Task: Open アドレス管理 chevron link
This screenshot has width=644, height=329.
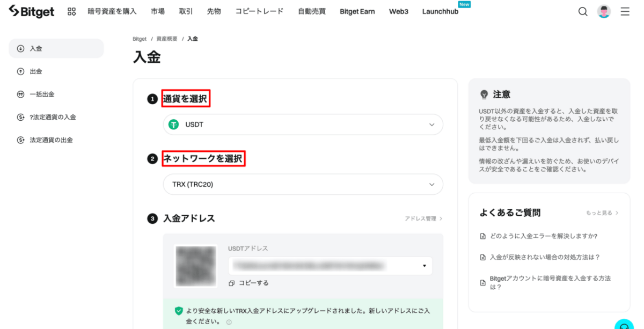Action: (423, 219)
